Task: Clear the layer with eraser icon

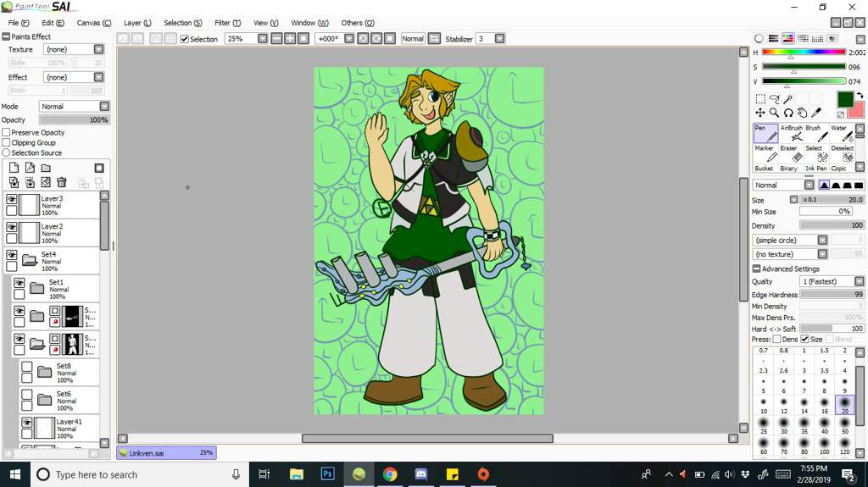Action: [46, 182]
